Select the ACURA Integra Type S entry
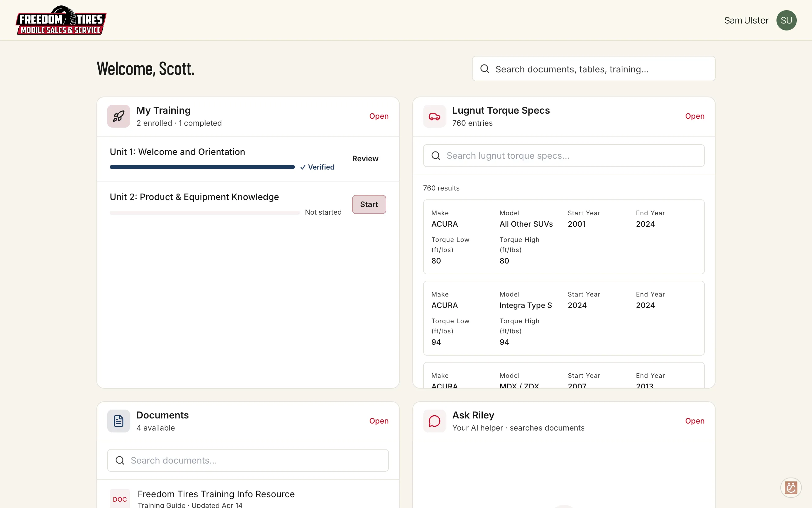 click(x=563, y=318)
